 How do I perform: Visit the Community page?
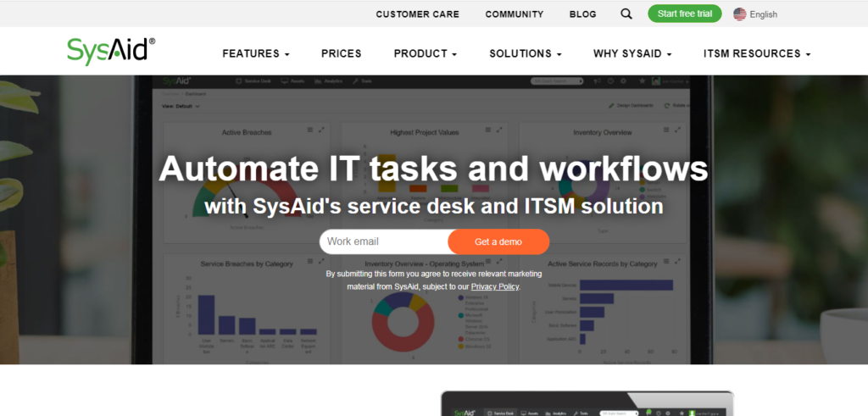click(x=514, y=14)
